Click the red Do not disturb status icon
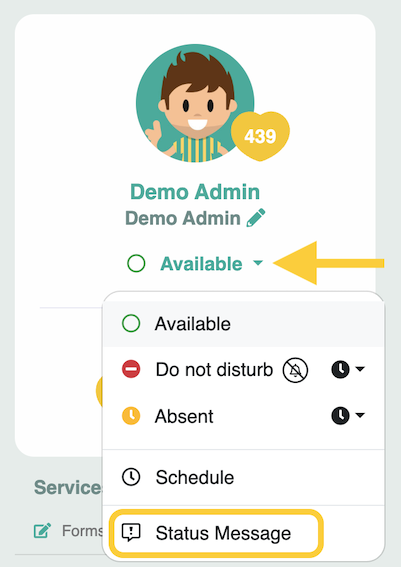Screen dimensions: 401x567 (x=131, y=369)
